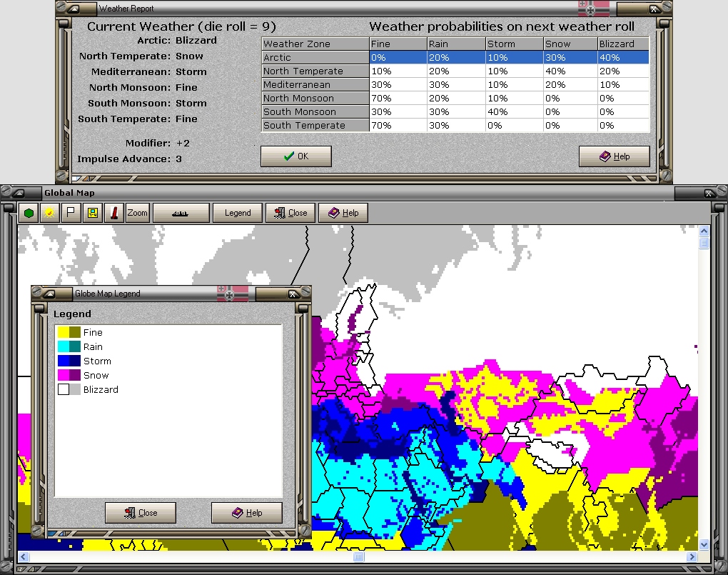Click the Storm color swatch in legend
Viewport: 728px width, 575px height.
(x=69, y=361)
